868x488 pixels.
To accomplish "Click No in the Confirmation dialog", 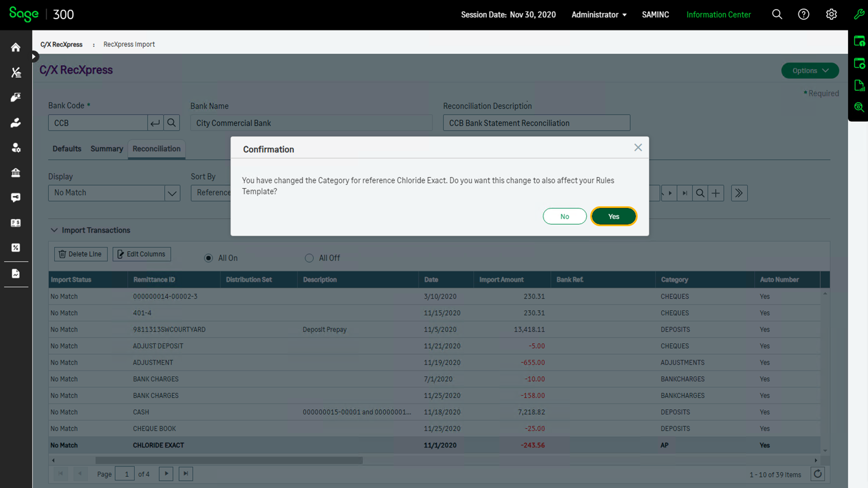I will 565,216.
